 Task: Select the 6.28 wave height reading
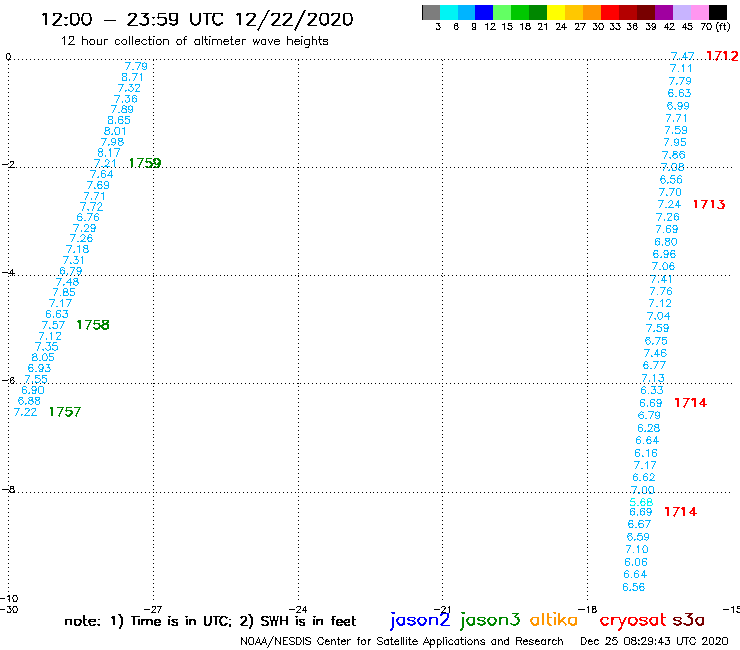(648, 428)
